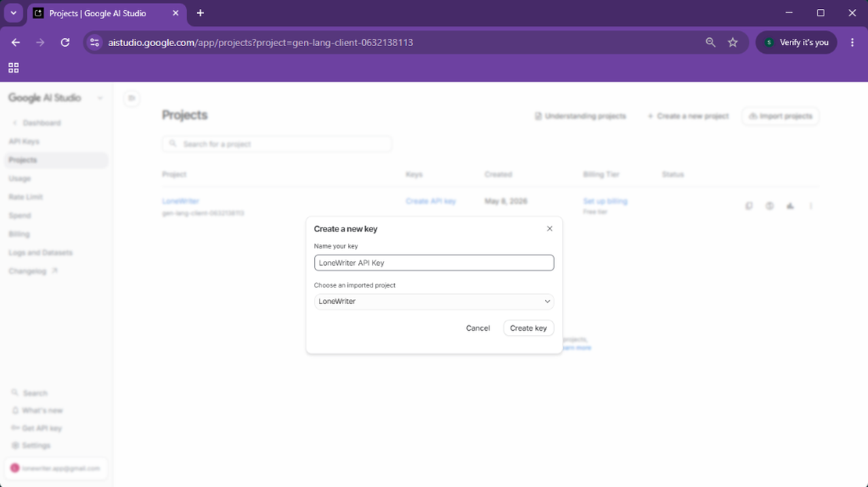Maximize or restore the browser window
The height and width of the screenshot is (487, 868).
click(820, 13)
